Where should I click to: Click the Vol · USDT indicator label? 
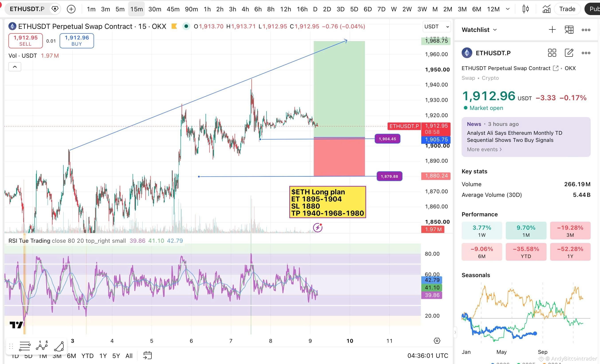(23, 56)
